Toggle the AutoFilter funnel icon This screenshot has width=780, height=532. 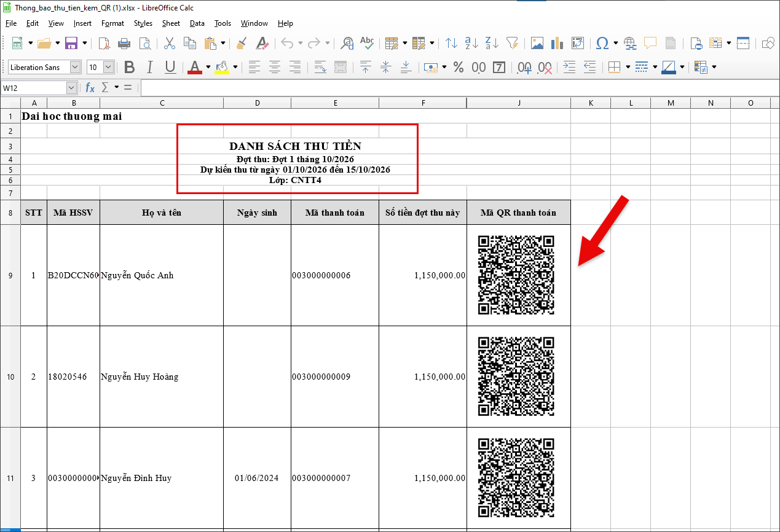pos(512,43)
